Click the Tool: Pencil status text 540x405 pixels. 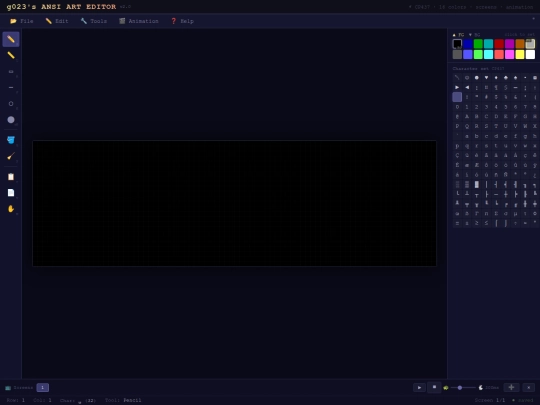pos(123,400)
